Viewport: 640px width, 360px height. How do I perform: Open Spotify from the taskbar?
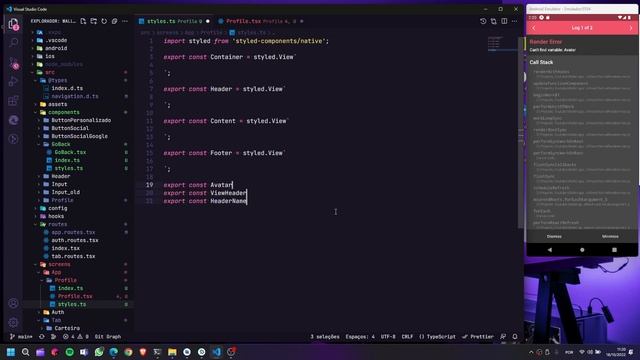click(x=70, y=352)
